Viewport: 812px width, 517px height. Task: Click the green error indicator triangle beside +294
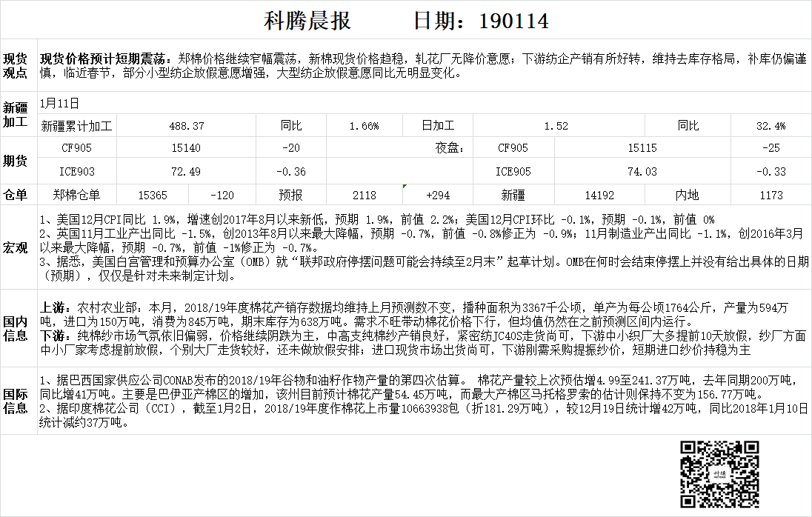click(405, 187)
